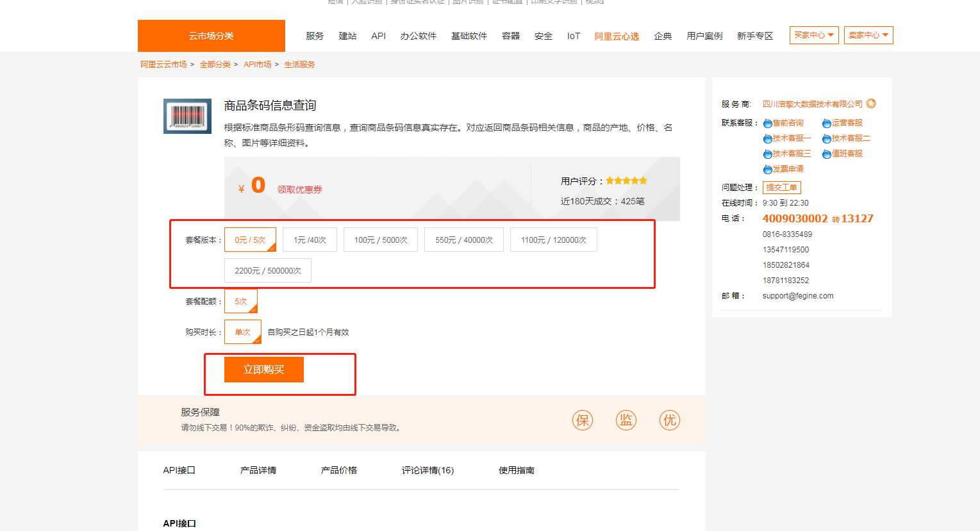Click the API市场 breadcrumb link
The width and height of the screenshot is (980, 531).
click(258, 64)
